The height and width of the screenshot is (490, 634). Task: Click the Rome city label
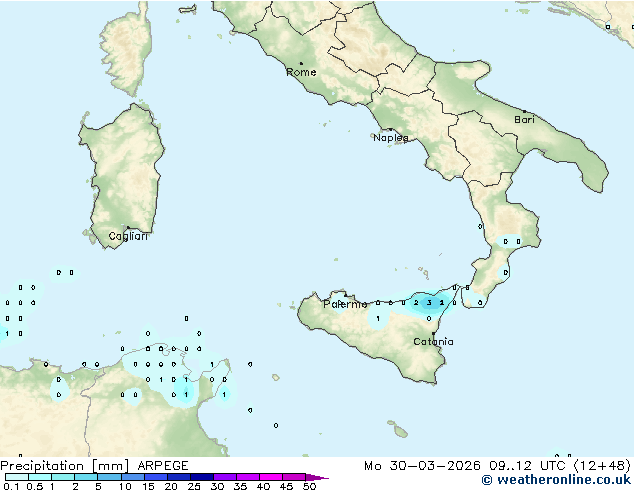[x=301, y=72]
